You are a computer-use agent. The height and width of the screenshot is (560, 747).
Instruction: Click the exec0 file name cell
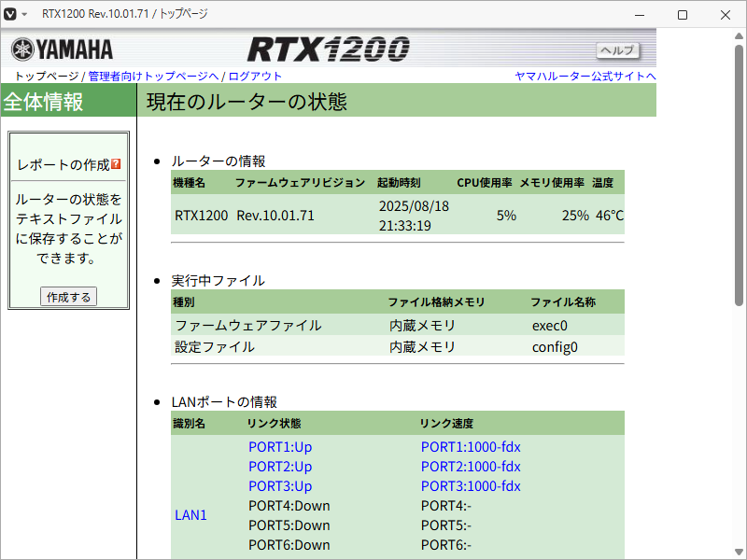click(x=550, y=325)
